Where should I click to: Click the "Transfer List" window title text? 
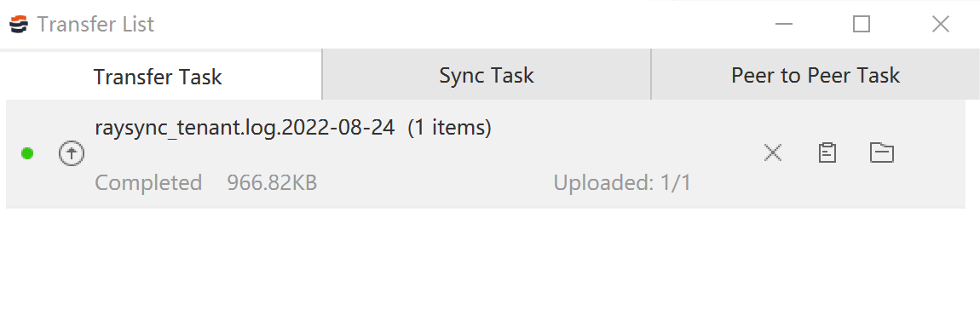(95, 25)
